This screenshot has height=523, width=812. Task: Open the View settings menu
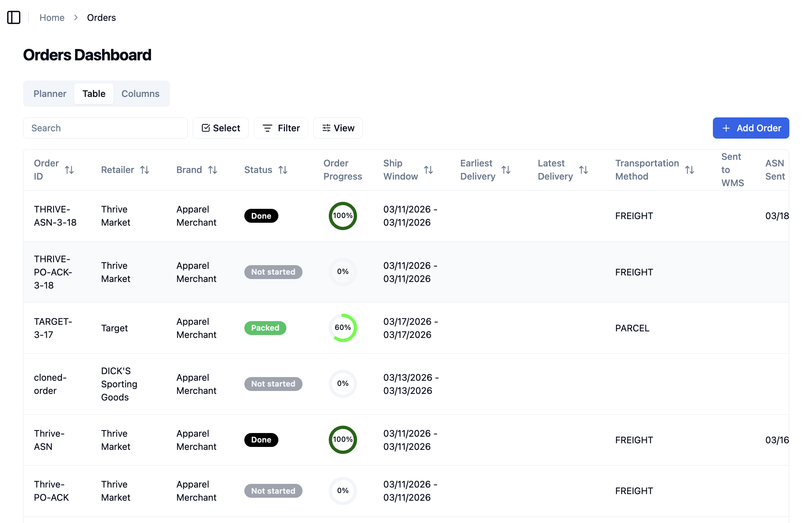point(338,128)
